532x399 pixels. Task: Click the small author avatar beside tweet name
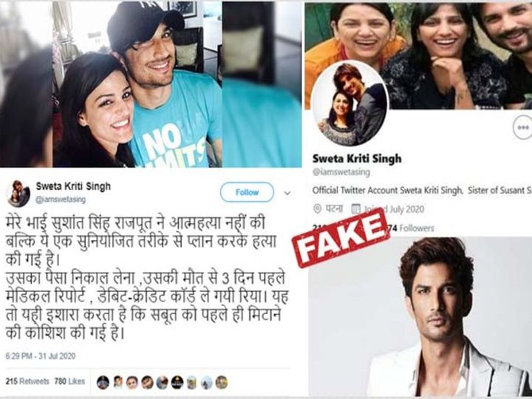(x=18, y=194)
